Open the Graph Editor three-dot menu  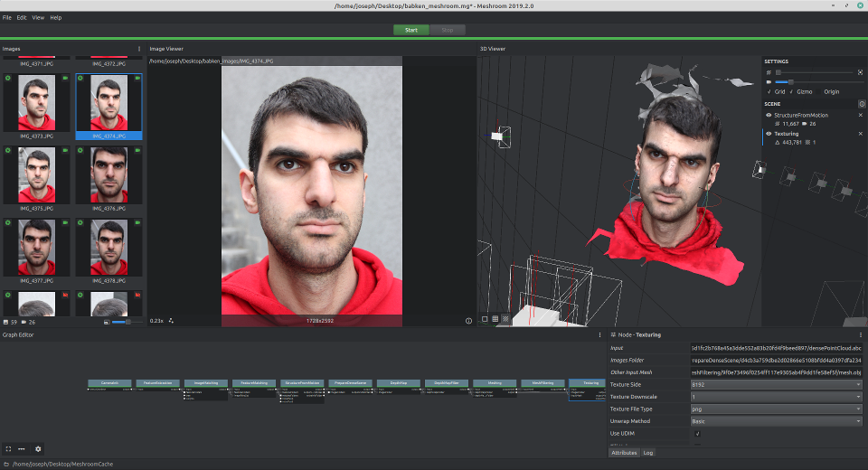599,335
